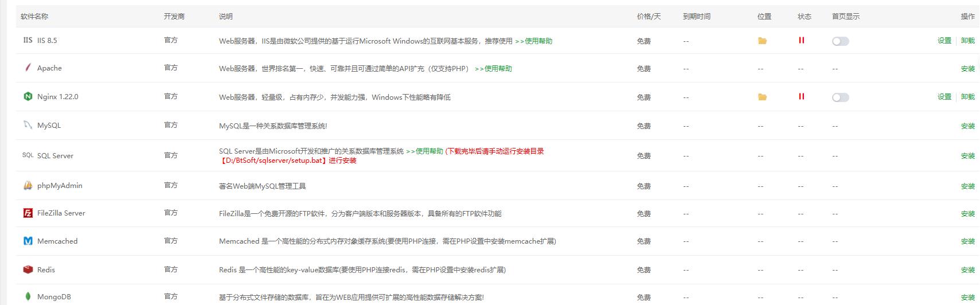This screenshot has height=305, width=980.
Task: Select the Apache name text
Action: (49, 68)
